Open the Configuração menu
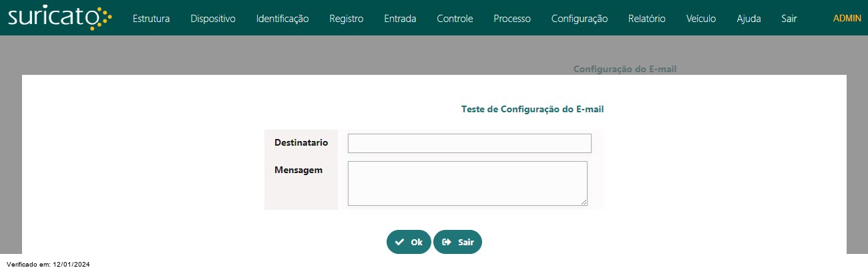 pyautogui.click(x=580, y=19)
